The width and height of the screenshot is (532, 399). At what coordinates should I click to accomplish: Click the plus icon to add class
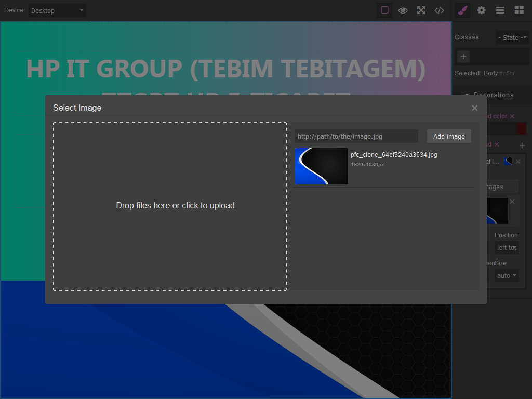[x=463, y=57]
